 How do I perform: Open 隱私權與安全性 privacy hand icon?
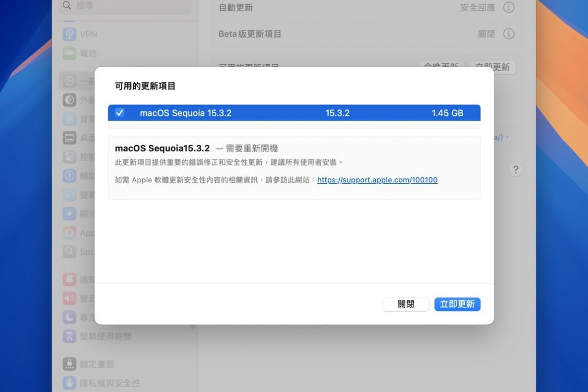click(x=69, y=383)
